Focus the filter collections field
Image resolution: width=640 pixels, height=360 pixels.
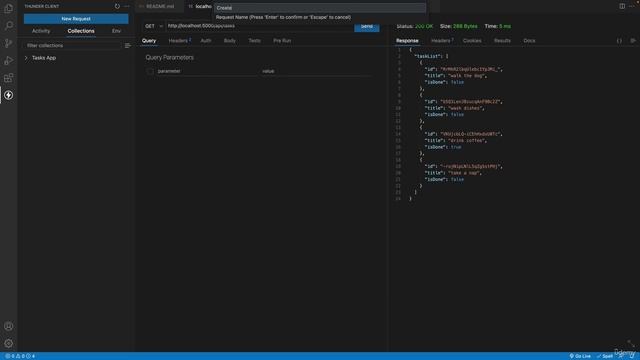point(73,46)
